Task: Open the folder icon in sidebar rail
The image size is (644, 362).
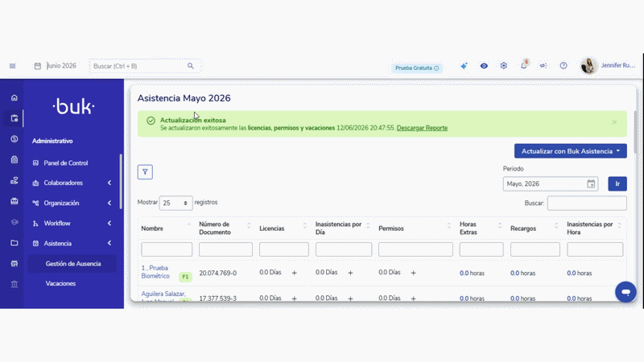Action: [x=14, y=243]
